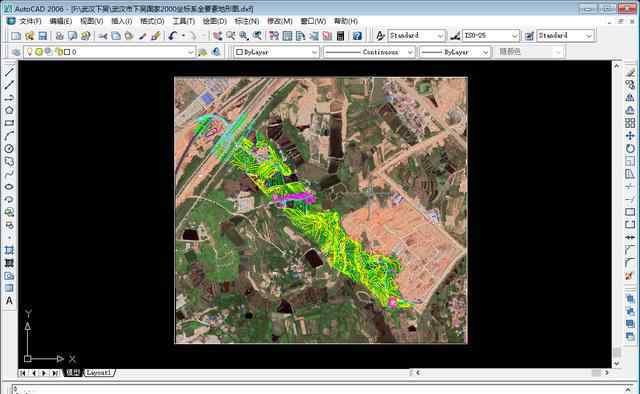Screen dimensions: 640x394
Task: Choose the multiline Text tool
Action: [x=9, y=301]
